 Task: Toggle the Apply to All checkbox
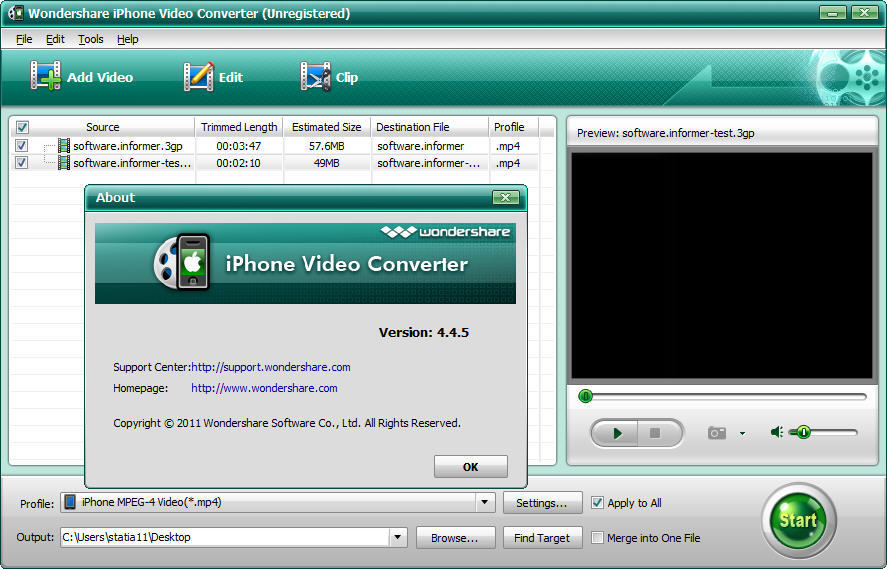pos(597,503)
